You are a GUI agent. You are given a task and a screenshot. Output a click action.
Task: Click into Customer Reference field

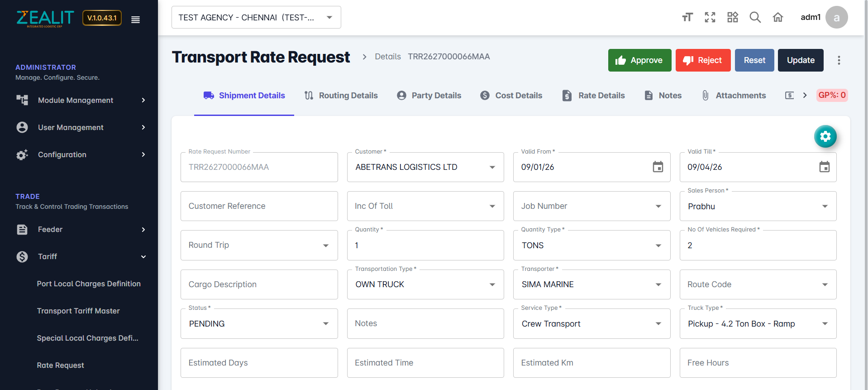(x=259, y=206)
